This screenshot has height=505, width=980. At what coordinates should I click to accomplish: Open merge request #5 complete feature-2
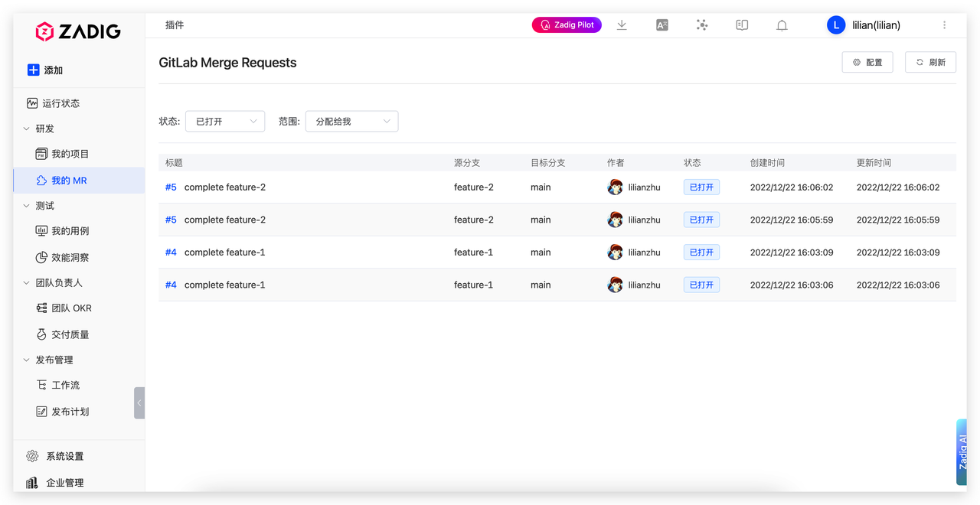pyautogui.click(x=223, y=187)
